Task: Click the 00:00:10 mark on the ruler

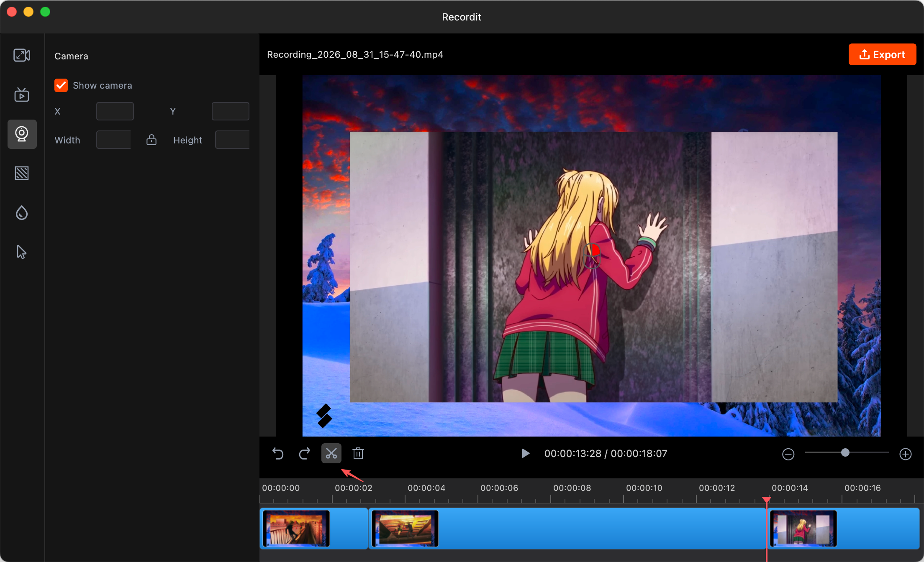Action: tap(644, 488)
